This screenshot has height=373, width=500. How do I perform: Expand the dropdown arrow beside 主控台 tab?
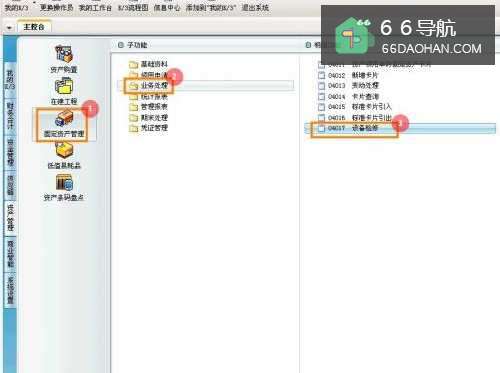[x=9, y=27]
